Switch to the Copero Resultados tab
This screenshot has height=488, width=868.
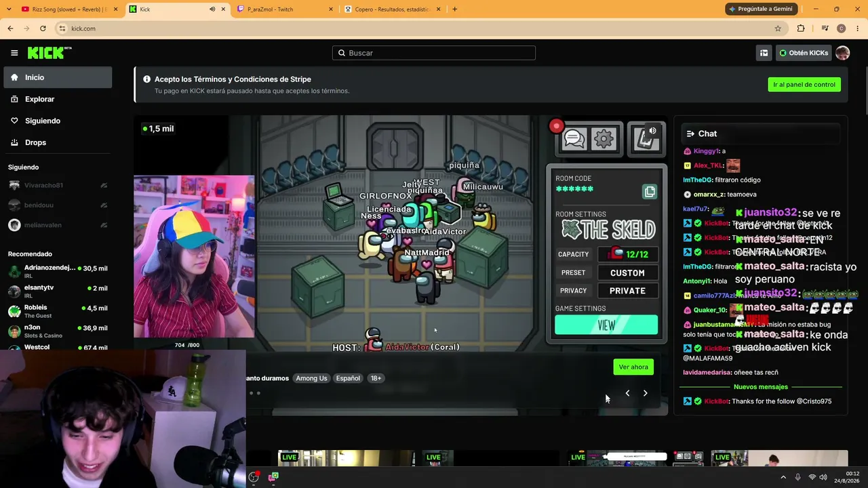pos(392,9)
